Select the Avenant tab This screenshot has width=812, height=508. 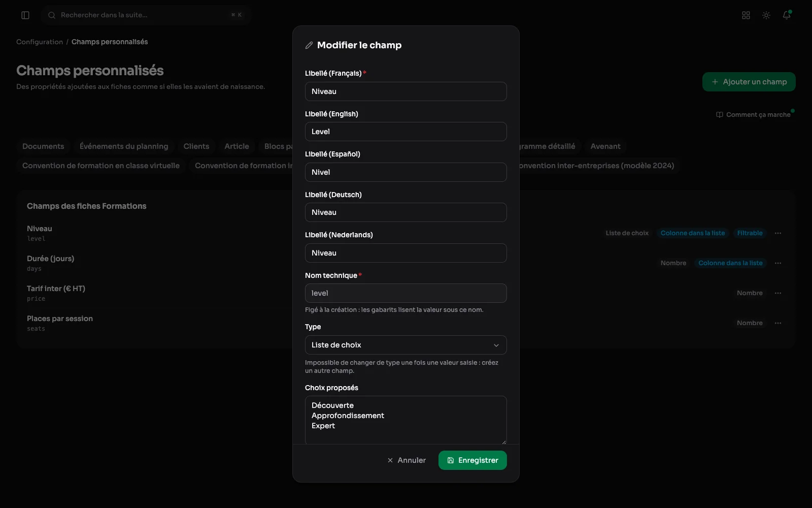605,146
